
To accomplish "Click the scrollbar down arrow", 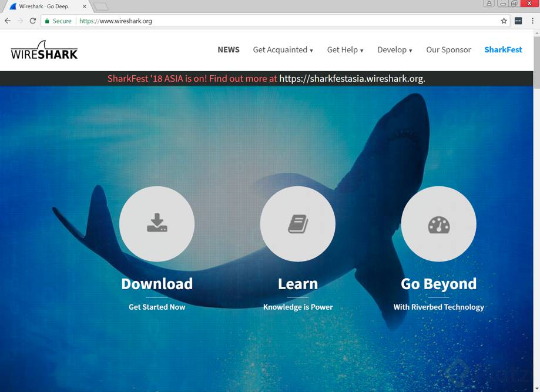I will tap(536, 389).
